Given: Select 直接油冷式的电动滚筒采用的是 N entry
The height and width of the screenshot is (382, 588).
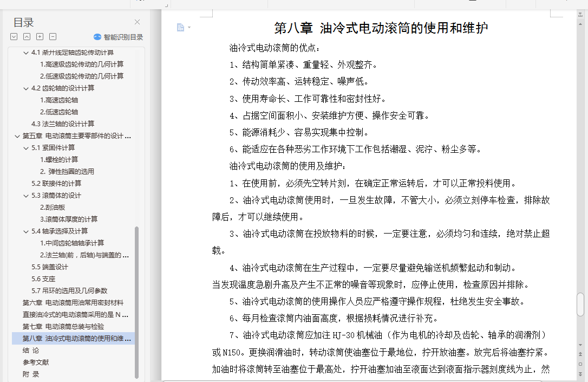Looking at the screenshot, I should [x=75, y=314].
